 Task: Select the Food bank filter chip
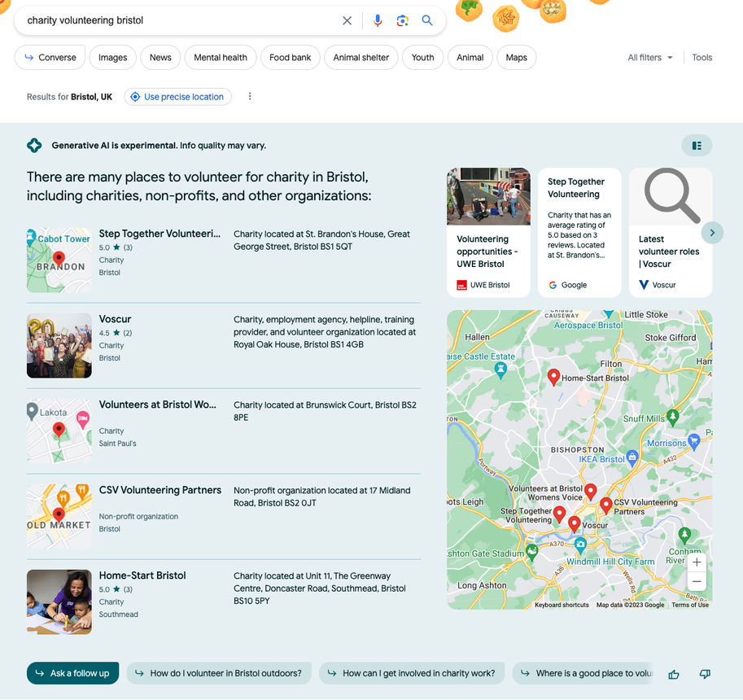[291, 58]
